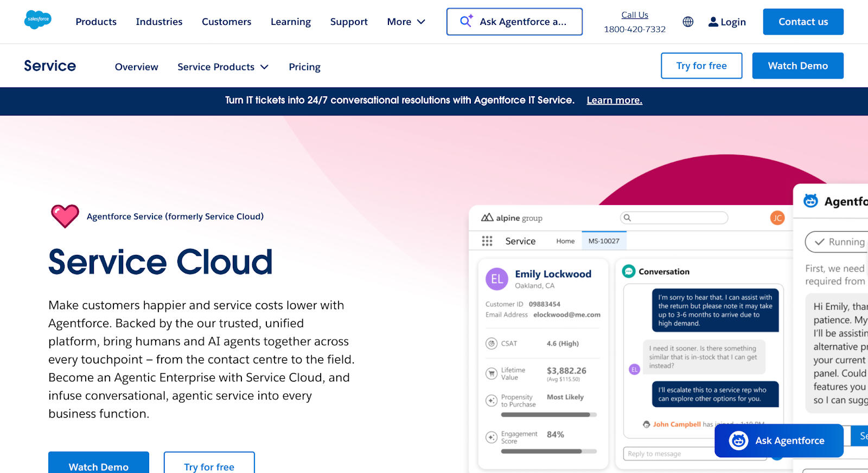
Task: Click the Login link
Action: coord(733,22)
